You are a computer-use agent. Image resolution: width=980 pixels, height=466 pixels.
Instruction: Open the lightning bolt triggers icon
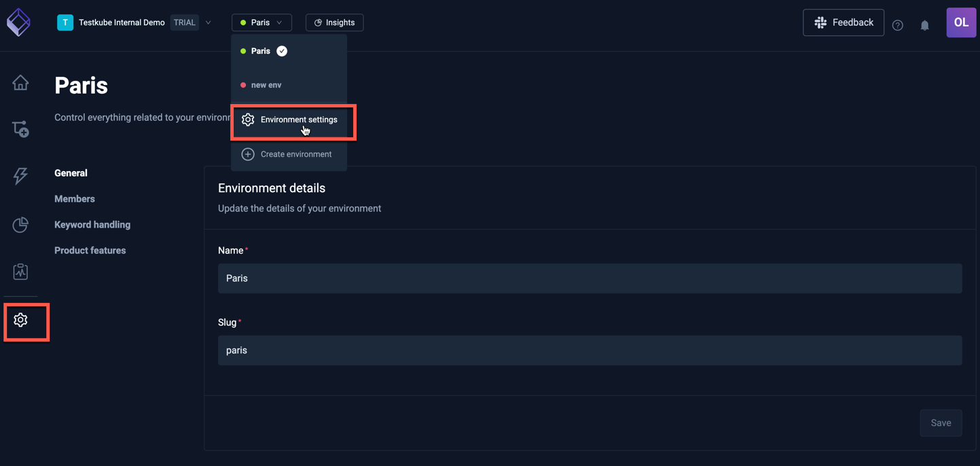click(x=20, y=176)
